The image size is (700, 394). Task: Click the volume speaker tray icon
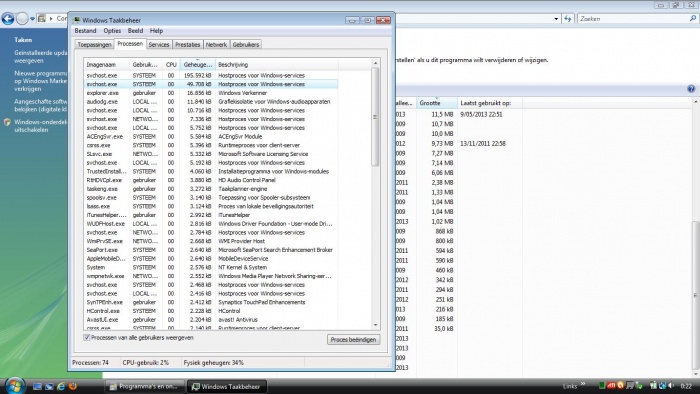point(671,386)
